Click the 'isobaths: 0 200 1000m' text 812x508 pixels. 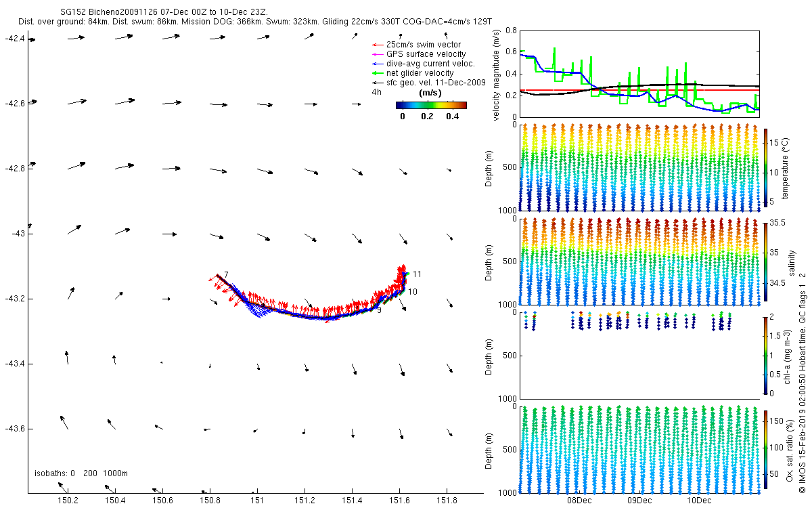click(x=81, y=473)
